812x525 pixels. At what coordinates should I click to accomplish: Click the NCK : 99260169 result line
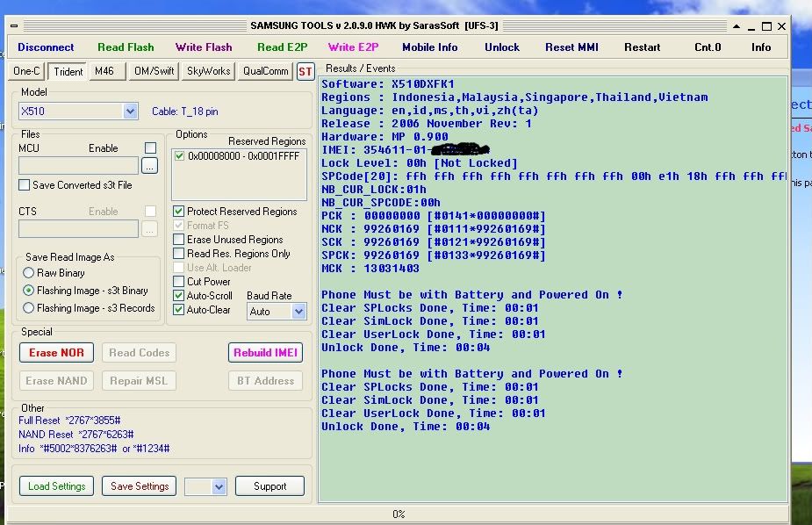434,229
